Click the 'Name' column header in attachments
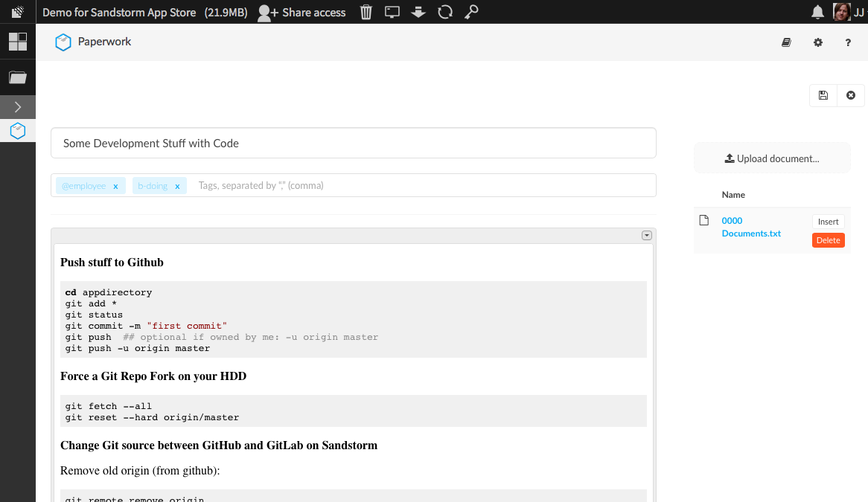 tap(733, 195)
